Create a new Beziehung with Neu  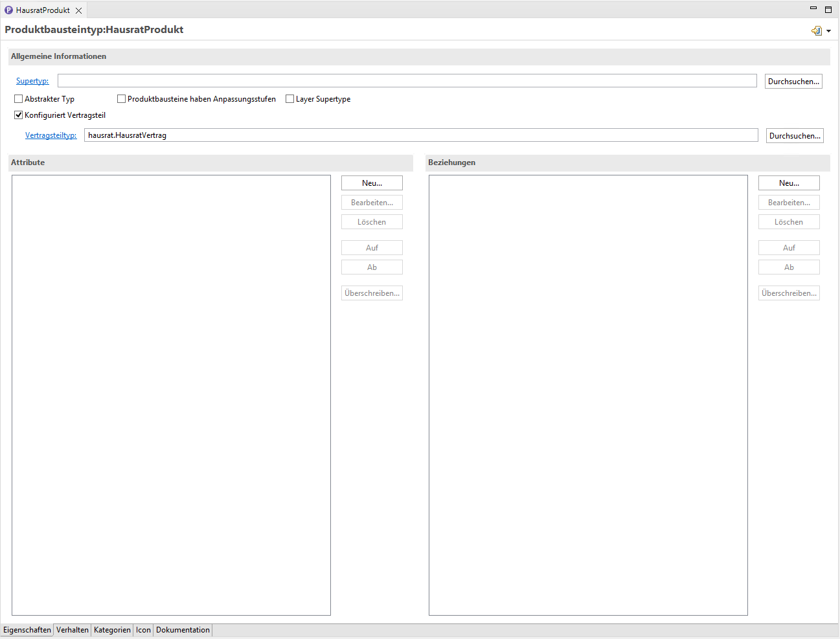tap(789, 183)
